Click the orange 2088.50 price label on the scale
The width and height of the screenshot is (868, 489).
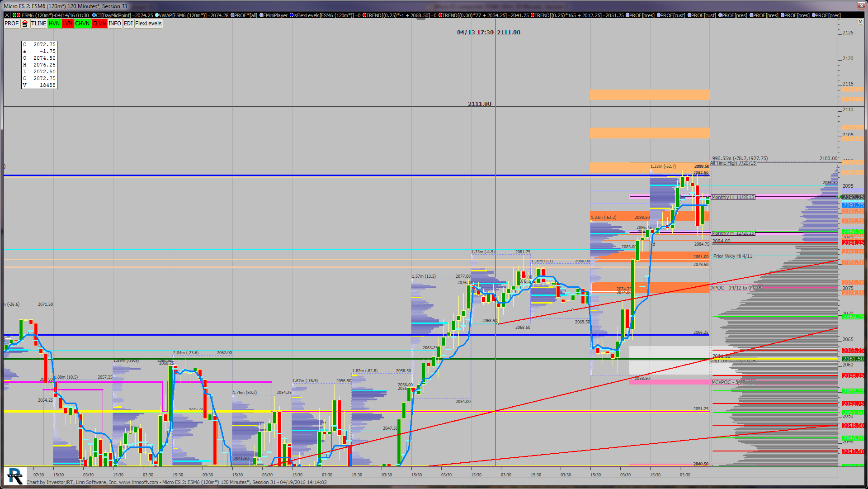point(853,221)
